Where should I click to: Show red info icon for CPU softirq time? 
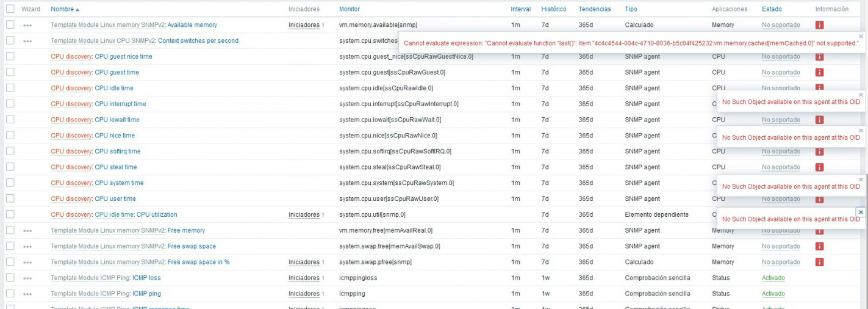[x=819, y=151]
